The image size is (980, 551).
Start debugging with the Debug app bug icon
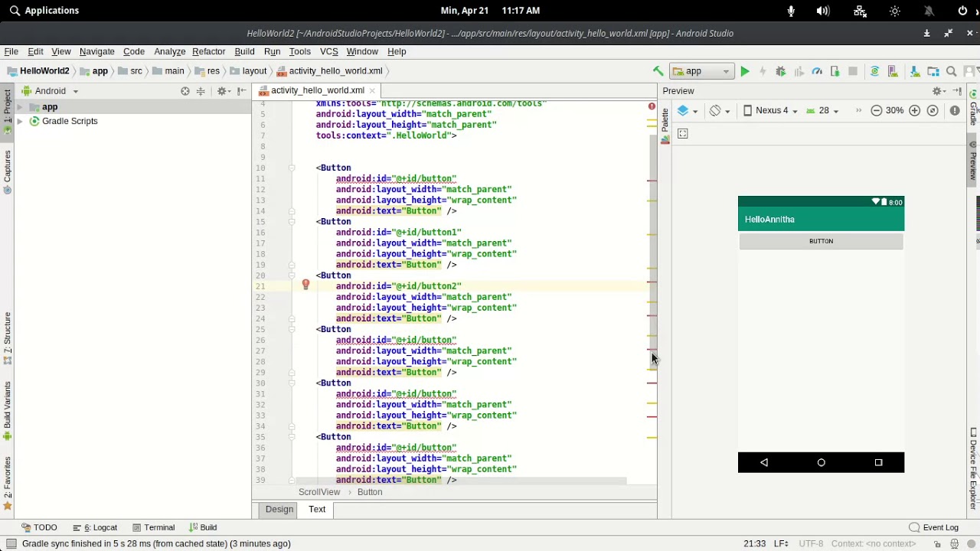click(x=780, y=71)
